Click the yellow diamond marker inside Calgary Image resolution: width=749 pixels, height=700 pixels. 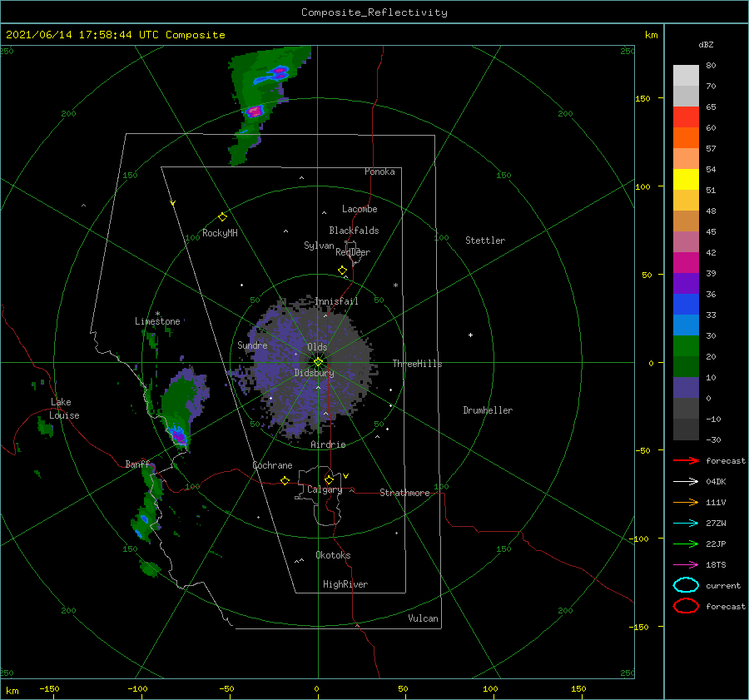tap(329, 479)
